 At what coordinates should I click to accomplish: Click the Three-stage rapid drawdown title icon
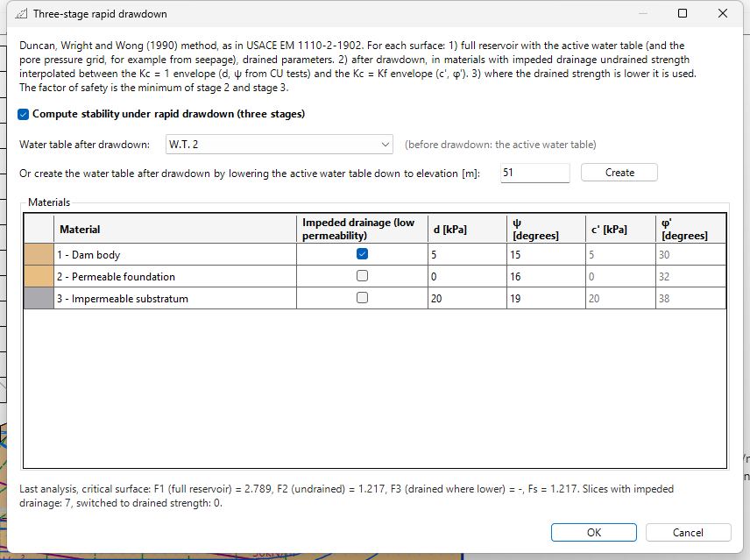tap(21, 14)
